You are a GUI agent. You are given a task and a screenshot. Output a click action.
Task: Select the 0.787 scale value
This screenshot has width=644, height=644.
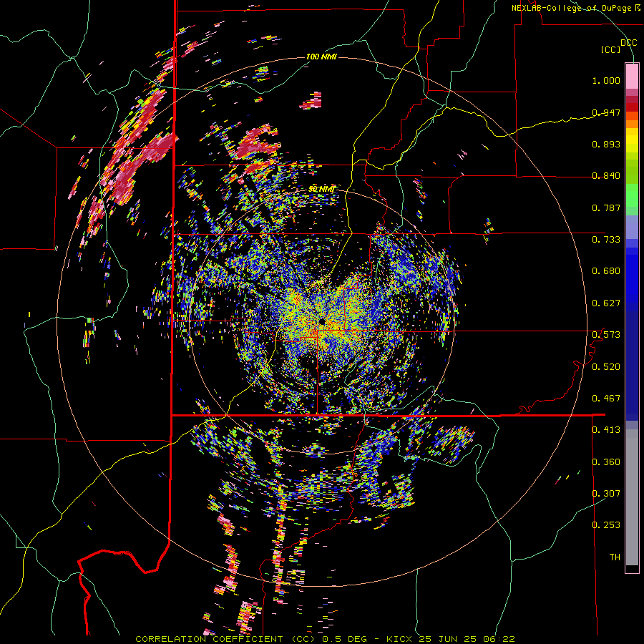pos(606,208)
